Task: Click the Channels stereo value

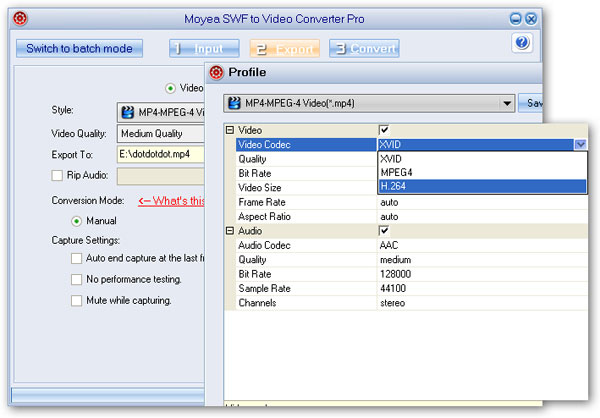Action: click(x=392, y=303)
